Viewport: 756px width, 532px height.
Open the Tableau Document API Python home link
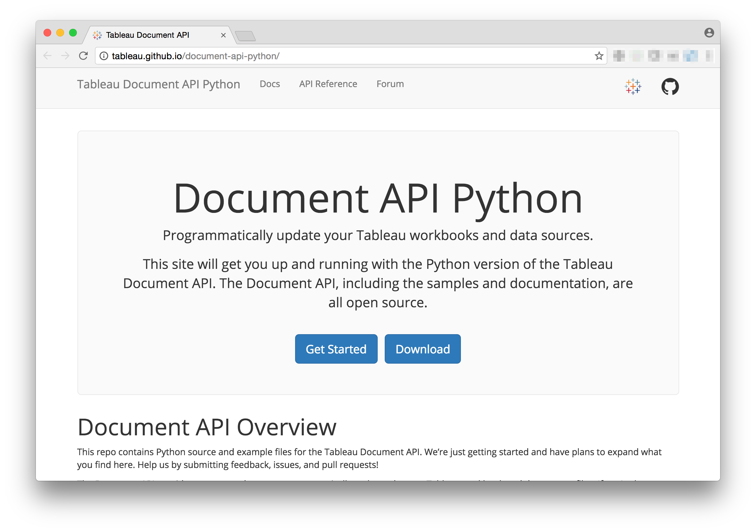click(158, 84)
